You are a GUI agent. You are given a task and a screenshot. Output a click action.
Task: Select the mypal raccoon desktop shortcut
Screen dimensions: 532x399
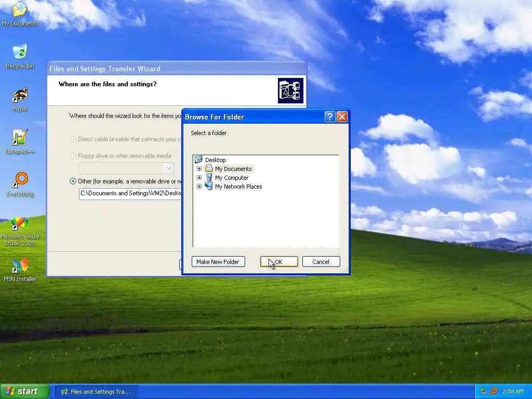pyautogui.click(x=20, y=99)
